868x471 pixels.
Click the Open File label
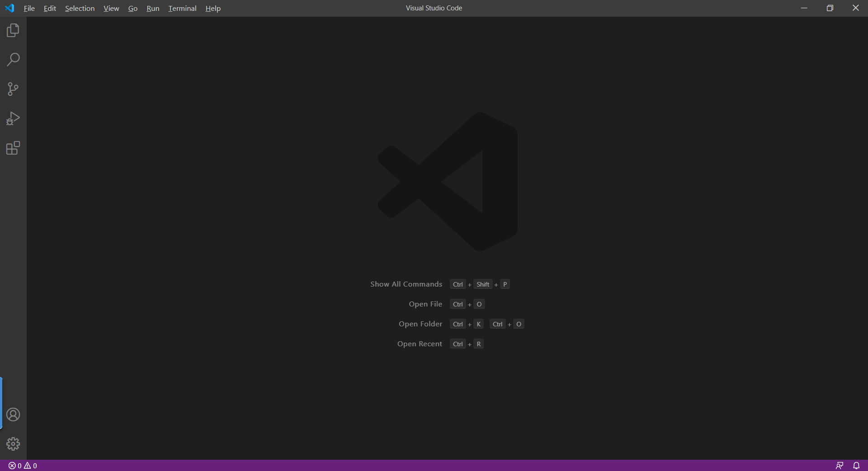coord(425,304)
